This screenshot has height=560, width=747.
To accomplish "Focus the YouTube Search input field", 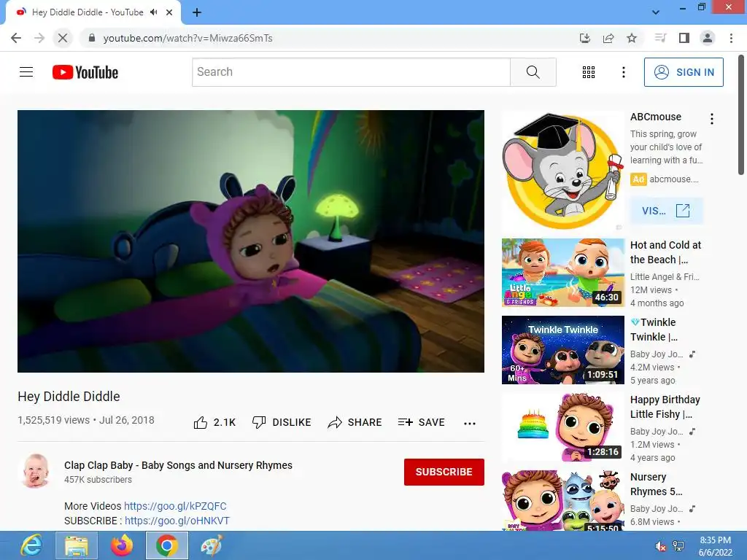I will pos(351,72).
